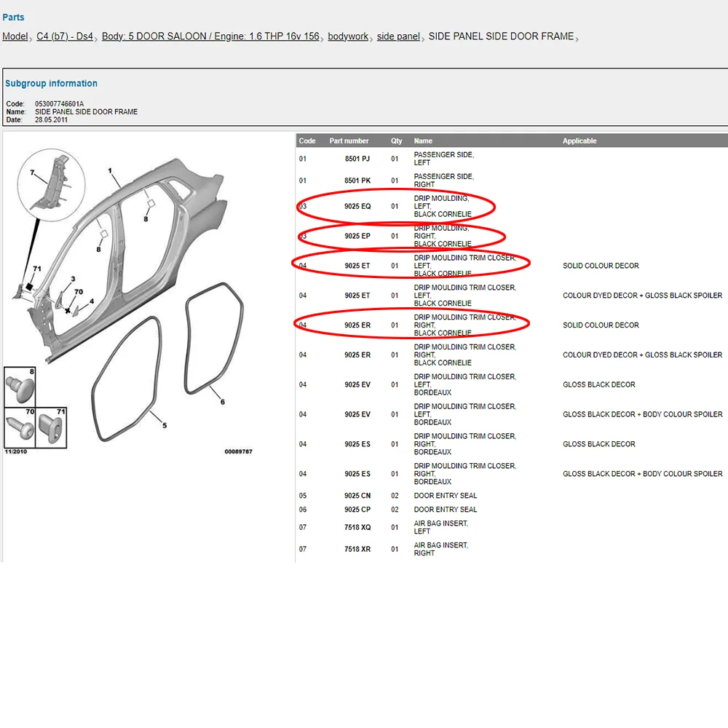The width and height of the screenshot is (728, 728).
Task: Select part number 8501 PK
Action: [x=357, y=181]
